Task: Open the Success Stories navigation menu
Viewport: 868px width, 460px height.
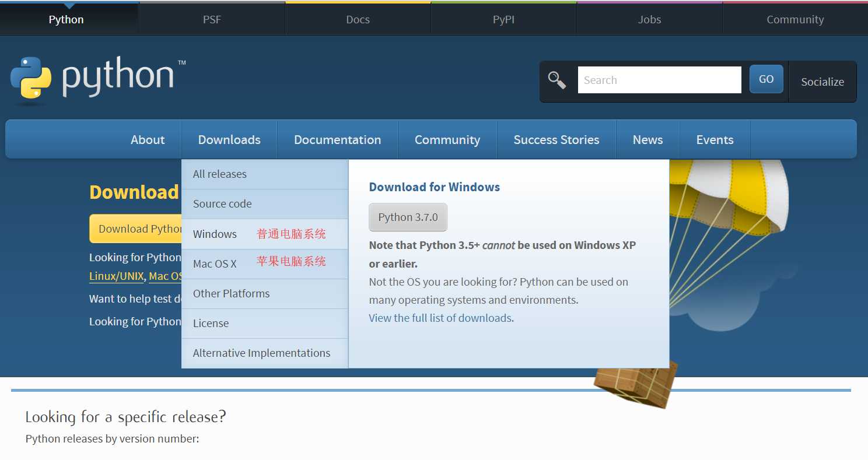Action: coord(556,140)
